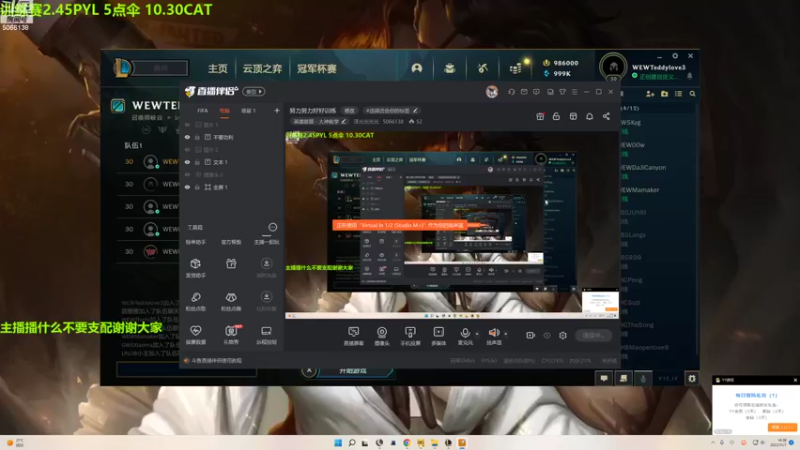Click streamer avatar in streaming app titlebar
The width and height of the screenshot is (800, 450).
click(x=492, y=92)
